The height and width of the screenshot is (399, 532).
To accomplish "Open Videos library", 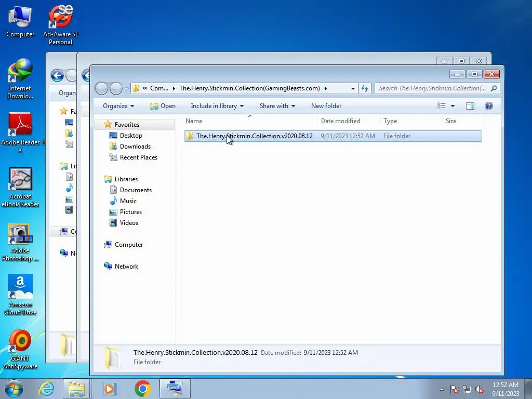I will [129, 222].
